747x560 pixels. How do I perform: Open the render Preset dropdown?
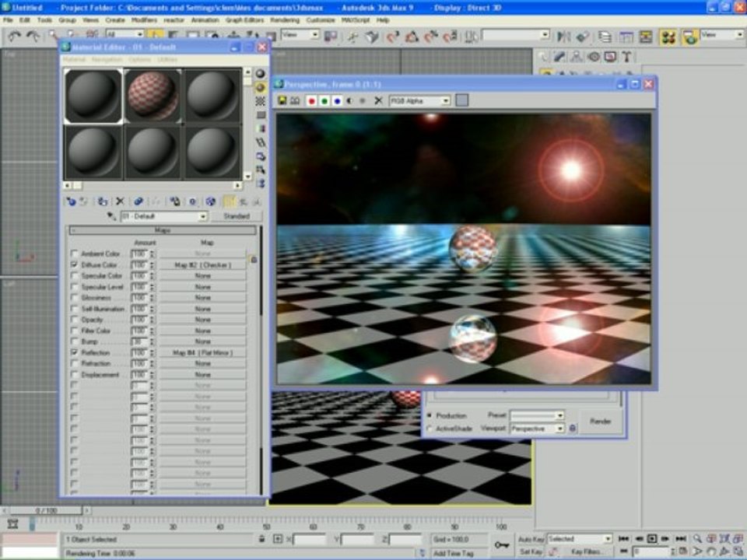tap(537, 415)
